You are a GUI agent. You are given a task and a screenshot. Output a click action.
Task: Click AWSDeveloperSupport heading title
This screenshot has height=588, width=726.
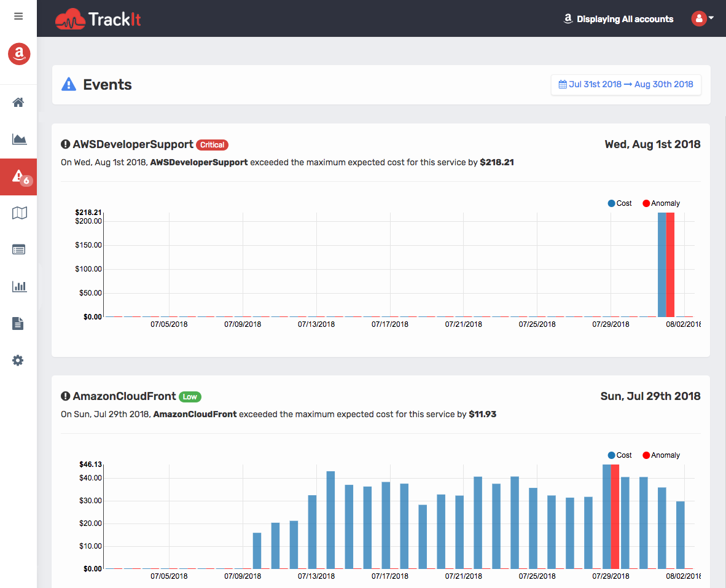133,144
